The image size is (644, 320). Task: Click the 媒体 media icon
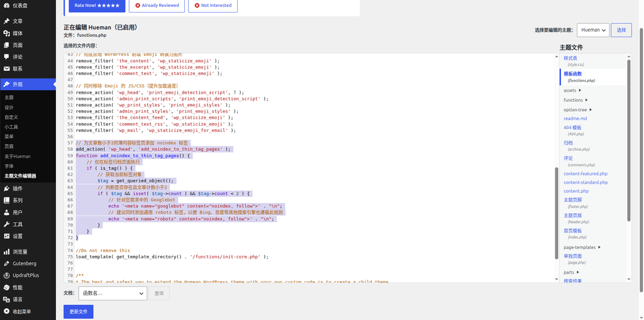[6, 33]
